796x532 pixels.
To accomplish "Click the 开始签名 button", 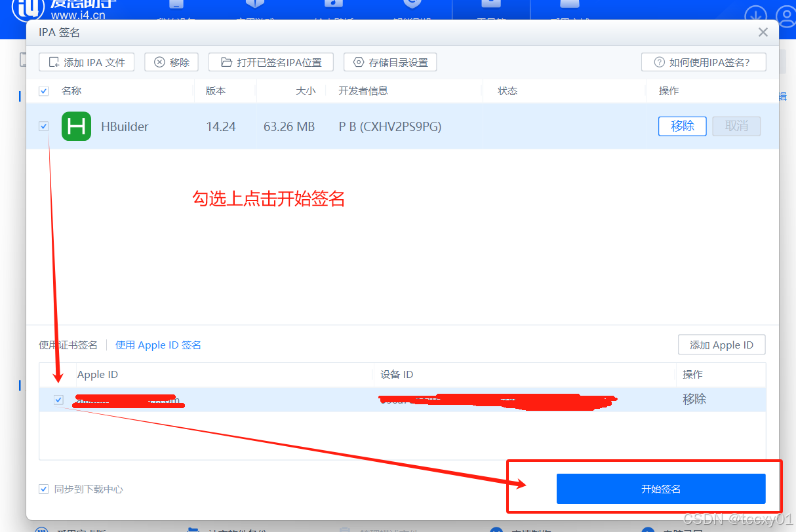I will click(x=661, y=489).
